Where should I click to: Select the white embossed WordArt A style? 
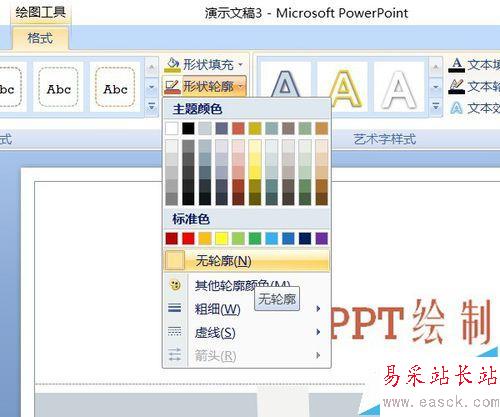click(399, 87)
